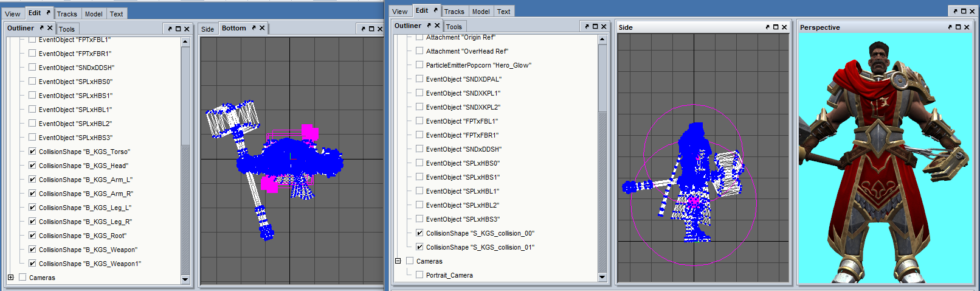Screen dimensions: 980x291
Task: Switch to the Side viewport tab in left window
Action: (208, 29)
